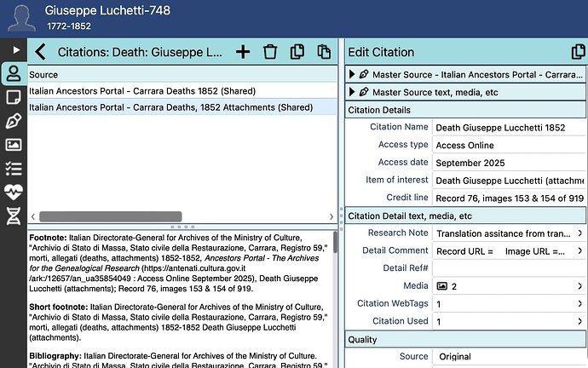Open Citation WebTags chevron
This screenshot has height=368, width=588.
[x=579, y=303]
